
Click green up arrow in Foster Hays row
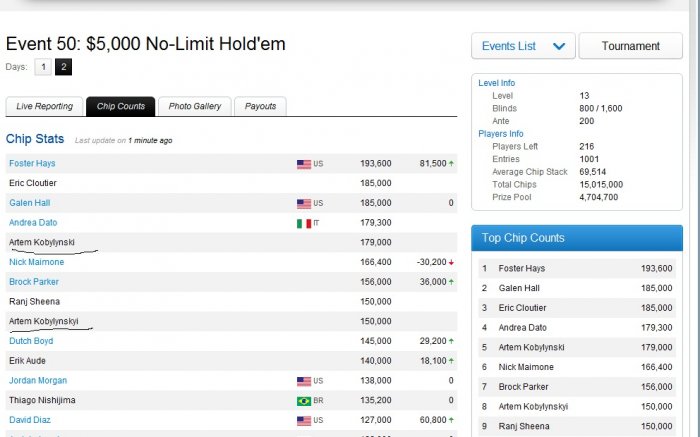tap(453, 163)
